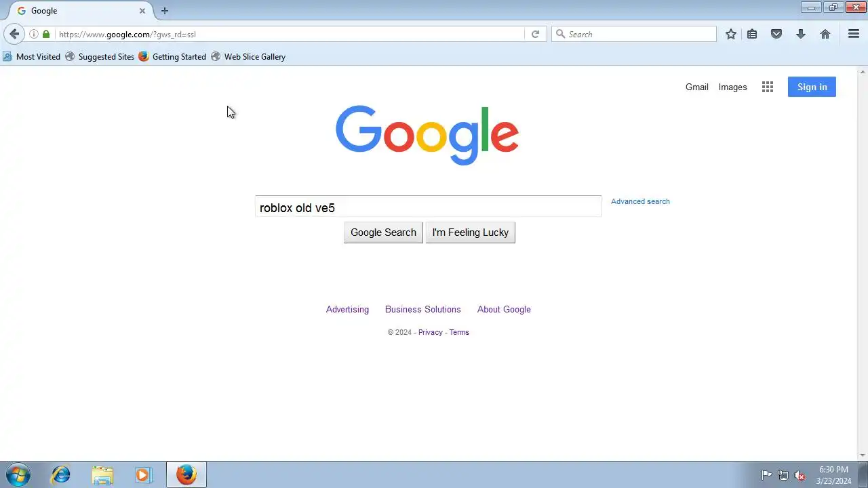This screenshot has width=868, height=488.
Task: Click the magnifier icon in the search box
Action: coord(561,34)
